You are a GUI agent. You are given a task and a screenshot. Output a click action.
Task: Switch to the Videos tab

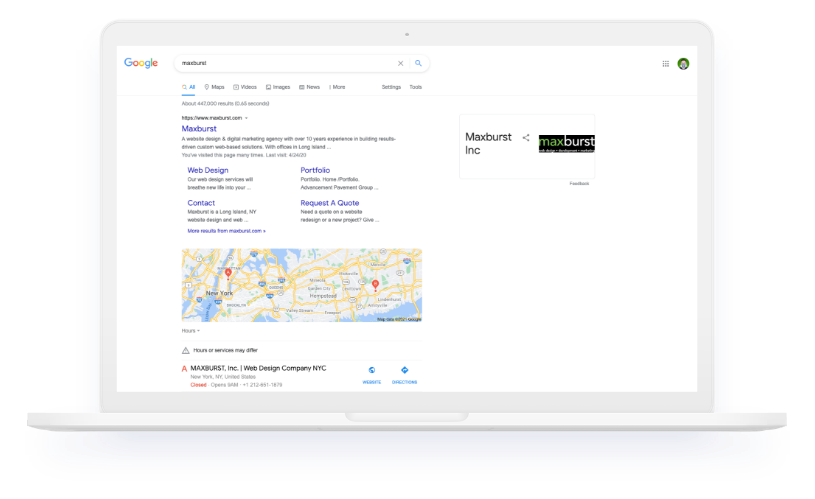pos(245,87)
